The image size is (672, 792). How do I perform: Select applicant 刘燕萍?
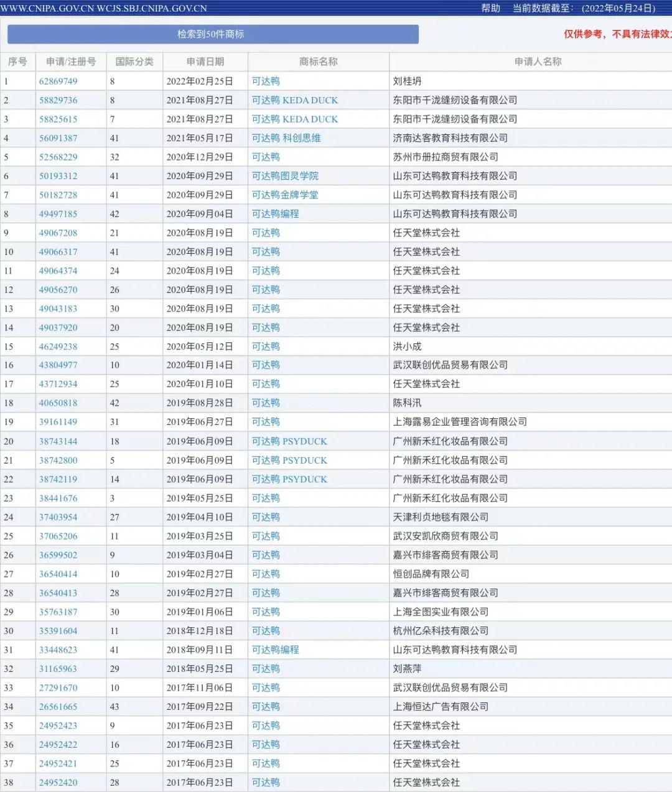[407, 669]
